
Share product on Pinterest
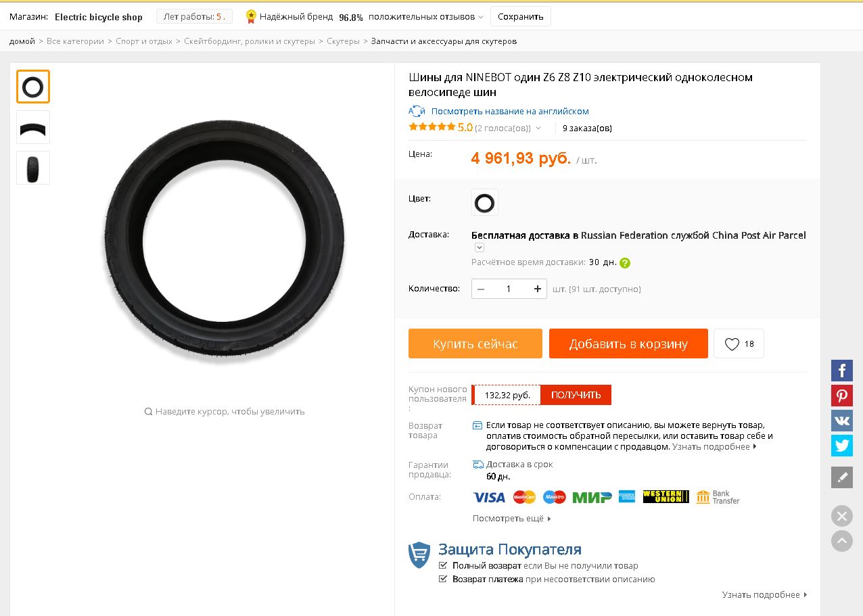click(842, 396)
